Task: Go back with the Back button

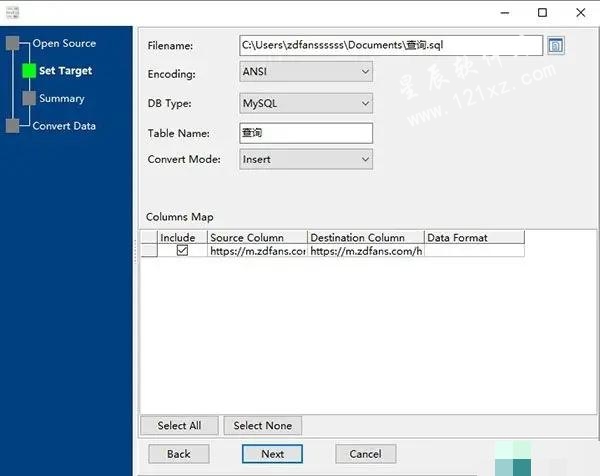Action: 179,454
